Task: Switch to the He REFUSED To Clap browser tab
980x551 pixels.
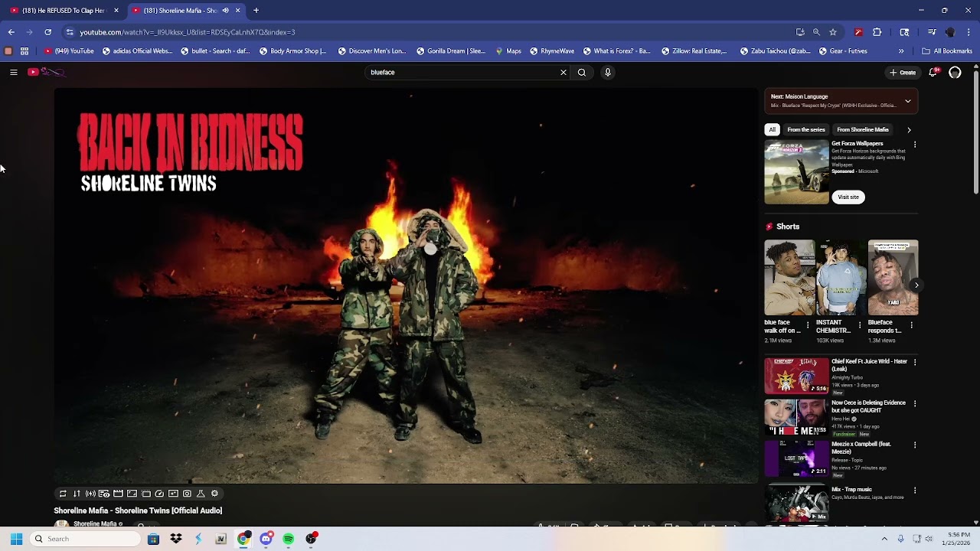Action: pyautogui.click(x=63, y=11)
